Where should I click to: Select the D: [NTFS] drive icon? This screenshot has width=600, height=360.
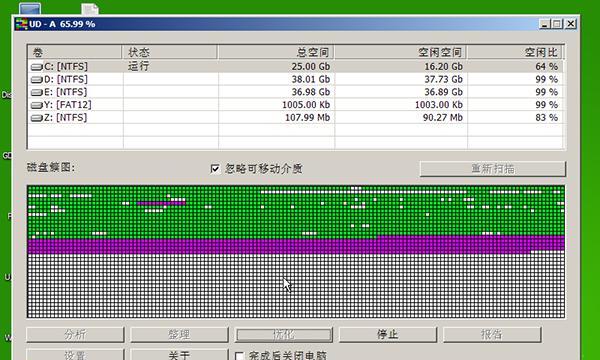coord(36,80)
